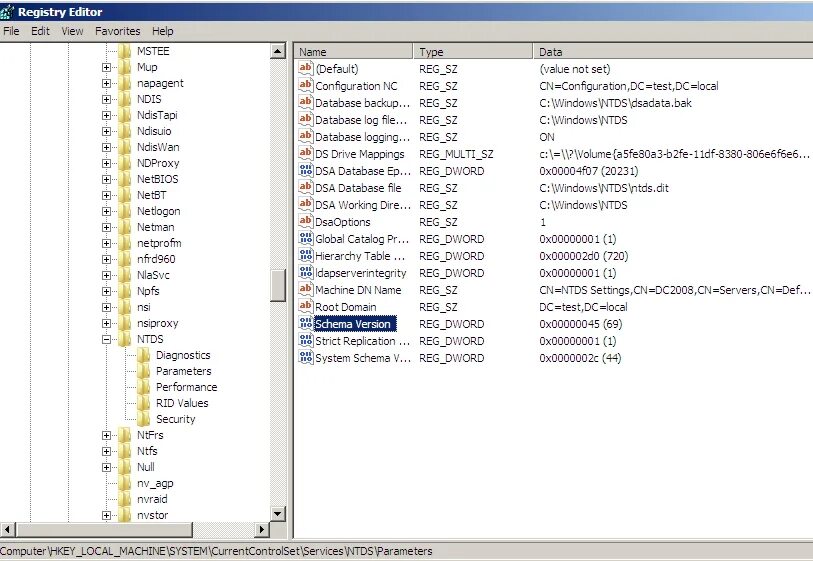The image size is (813, 561).
Task: Click the DSA Database Epoch DWORD icon
Action: pyautogui.click(x=306, y=171)
